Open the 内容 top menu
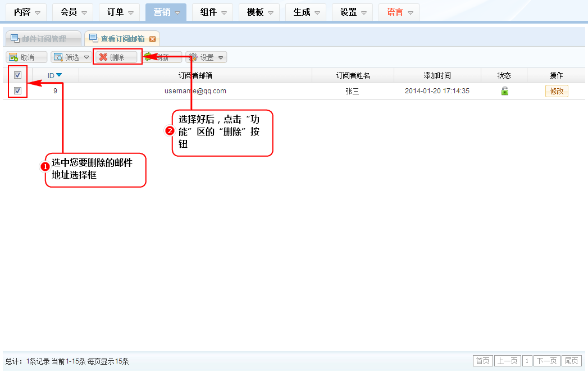The image size is (588, 372). [x=27, y=12]
